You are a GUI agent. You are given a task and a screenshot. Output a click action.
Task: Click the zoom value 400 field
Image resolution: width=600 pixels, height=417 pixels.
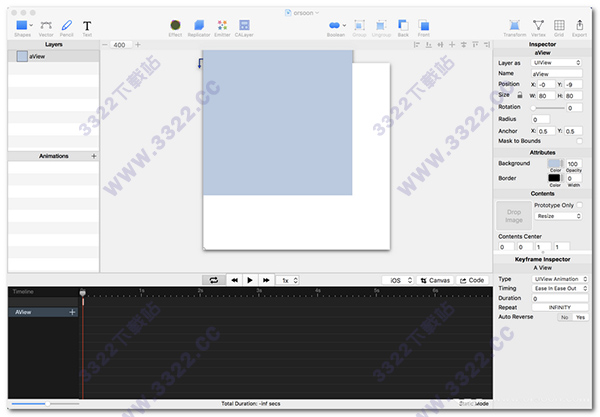pos(121,45)
